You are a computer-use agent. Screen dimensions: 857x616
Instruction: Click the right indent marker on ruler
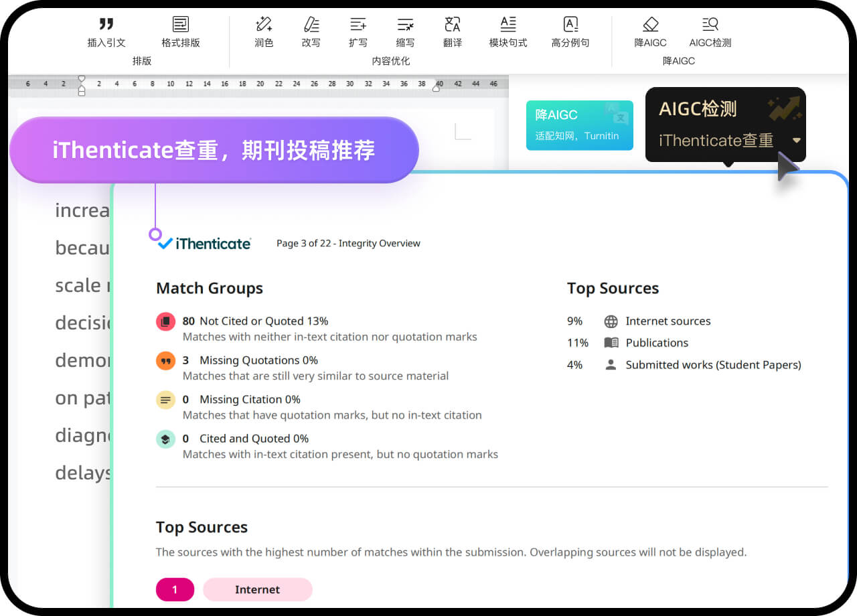click(x=437, y=87)
